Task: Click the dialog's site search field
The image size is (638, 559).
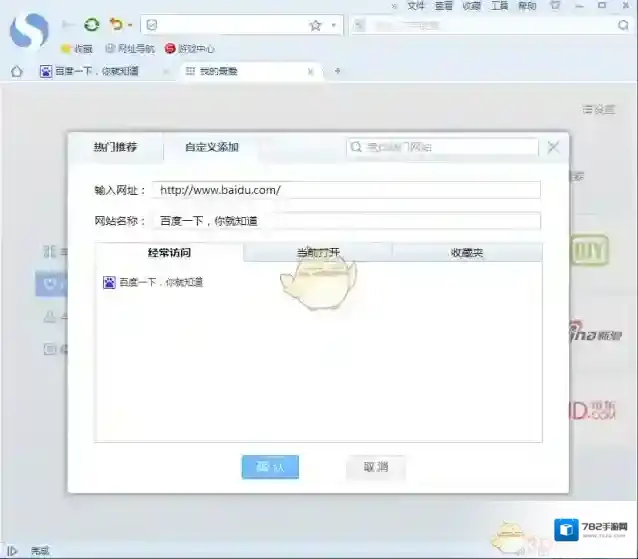Action: tap(442, 147)
